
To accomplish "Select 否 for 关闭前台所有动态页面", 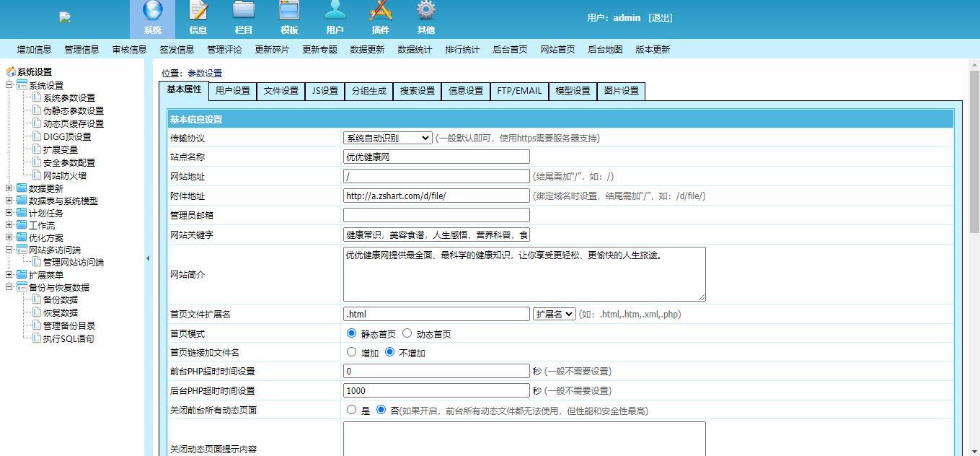I will click(381, 410).
